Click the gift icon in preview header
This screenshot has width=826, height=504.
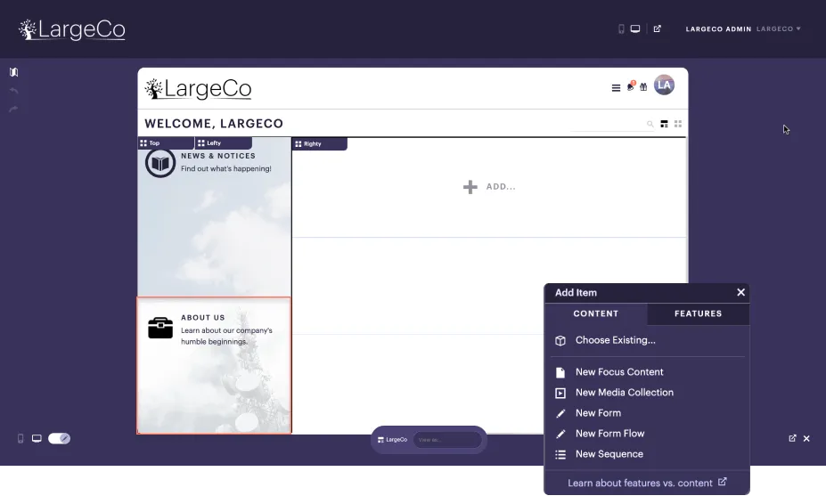(x=643, y=87)
